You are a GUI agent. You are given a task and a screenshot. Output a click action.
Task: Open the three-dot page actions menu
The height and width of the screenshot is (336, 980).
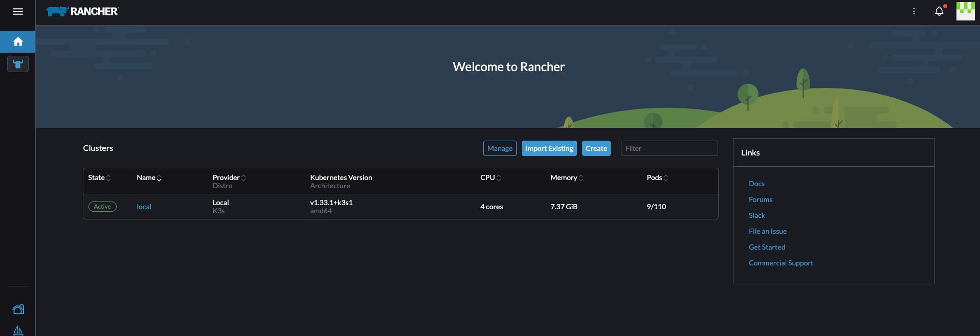click(x=914, y=11)
